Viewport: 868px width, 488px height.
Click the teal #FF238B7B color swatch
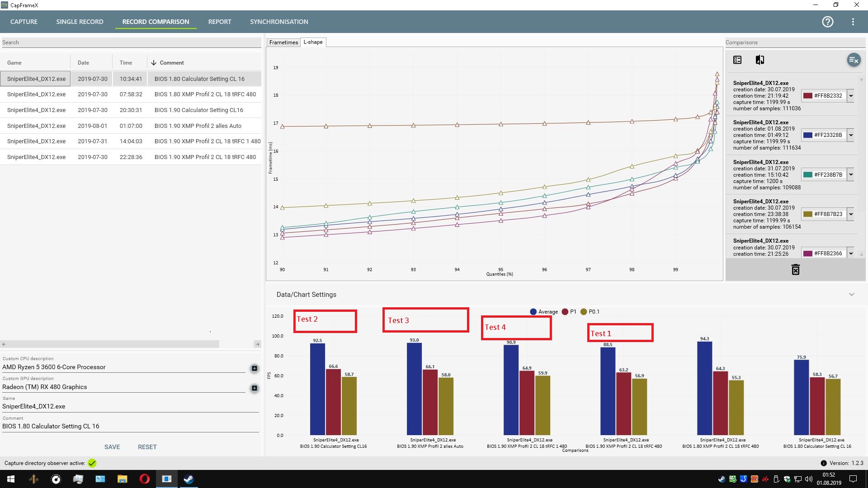(x=807, y=175)
